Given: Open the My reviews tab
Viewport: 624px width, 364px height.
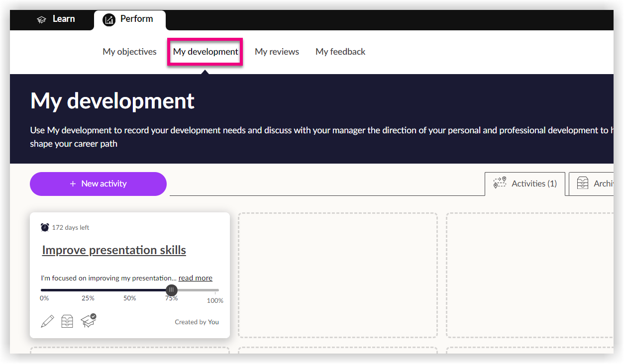Looking at the screenshot, I should 277,51.
